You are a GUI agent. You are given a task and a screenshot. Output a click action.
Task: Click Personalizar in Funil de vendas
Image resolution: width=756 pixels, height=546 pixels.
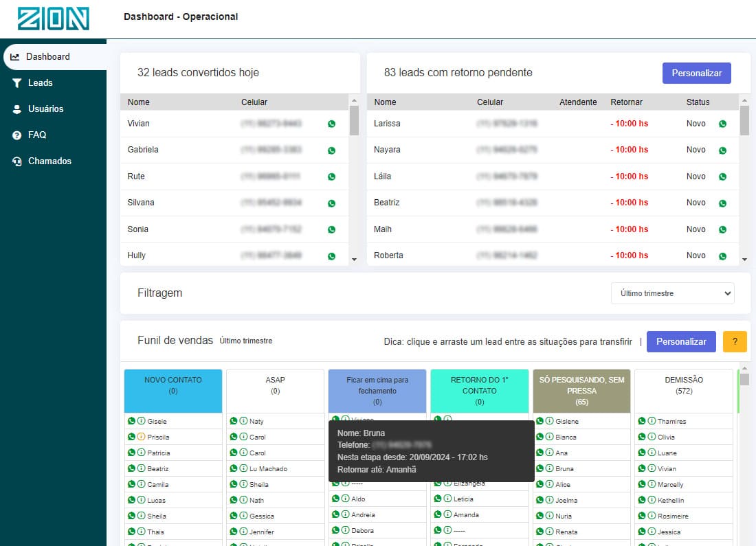(x=681, y=341)
